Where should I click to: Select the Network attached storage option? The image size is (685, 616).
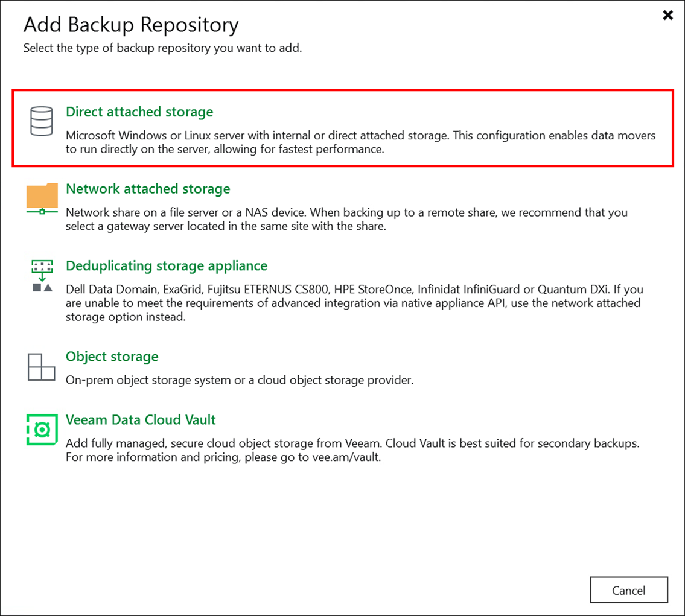[x=147, y=189]
